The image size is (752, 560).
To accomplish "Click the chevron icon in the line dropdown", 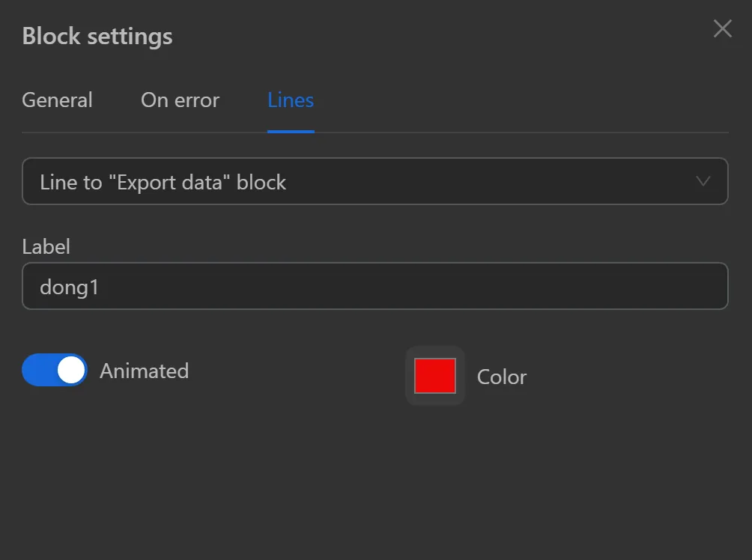I will click(x=703, y=181).
